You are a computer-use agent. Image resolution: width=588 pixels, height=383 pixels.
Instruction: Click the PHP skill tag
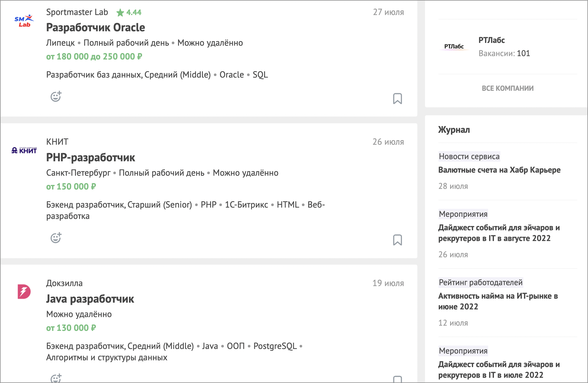point(209,205)
